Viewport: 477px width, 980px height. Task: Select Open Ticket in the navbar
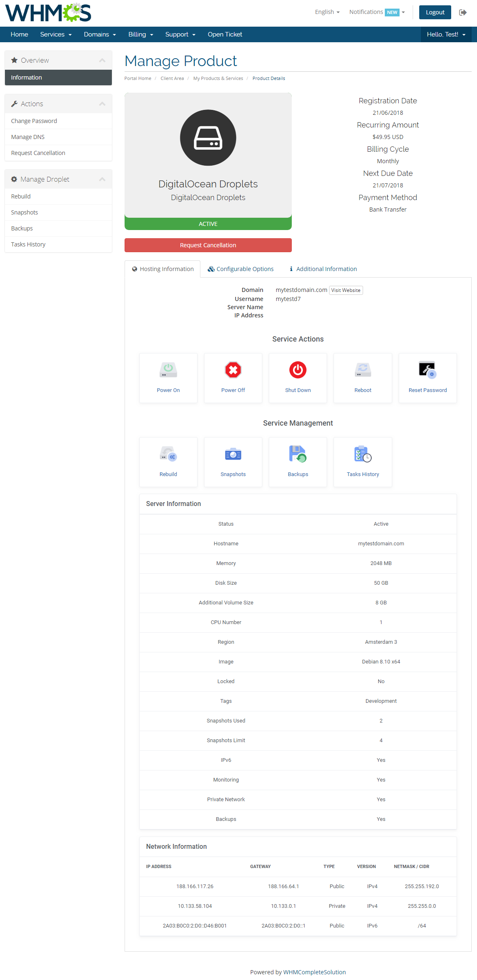[x=225, y=34]
